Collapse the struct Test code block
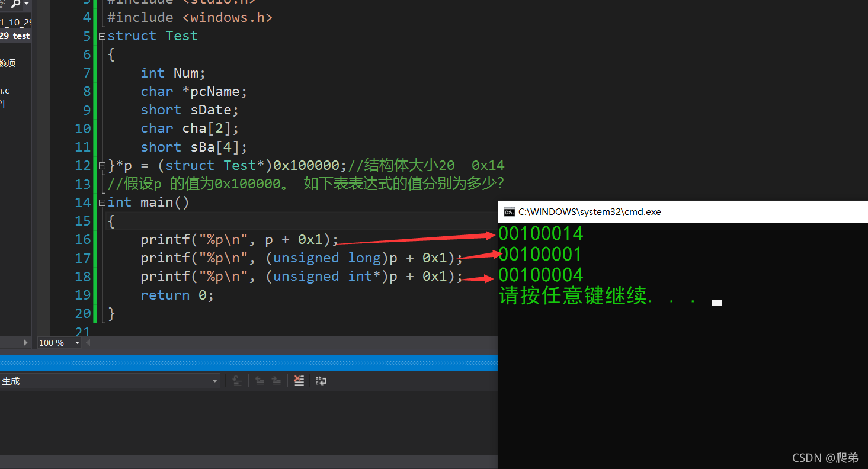 (102, 36)
